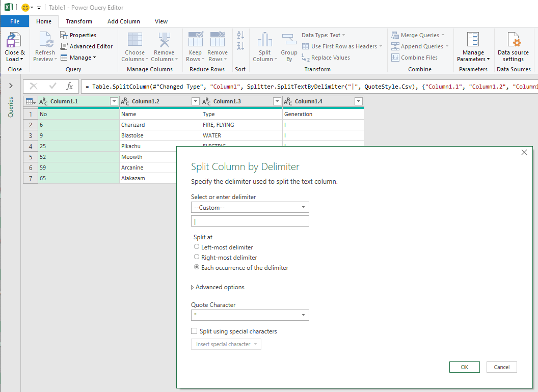Open Column1.4 filter dropdown
The width and height of the screenshot is (538, 392).
(x=359, y=101)
